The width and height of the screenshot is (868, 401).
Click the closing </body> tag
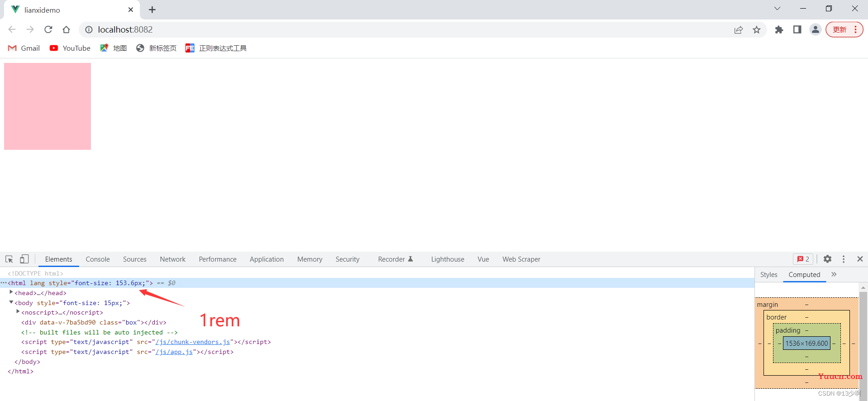pyautogui.click(x=27, y=362)
